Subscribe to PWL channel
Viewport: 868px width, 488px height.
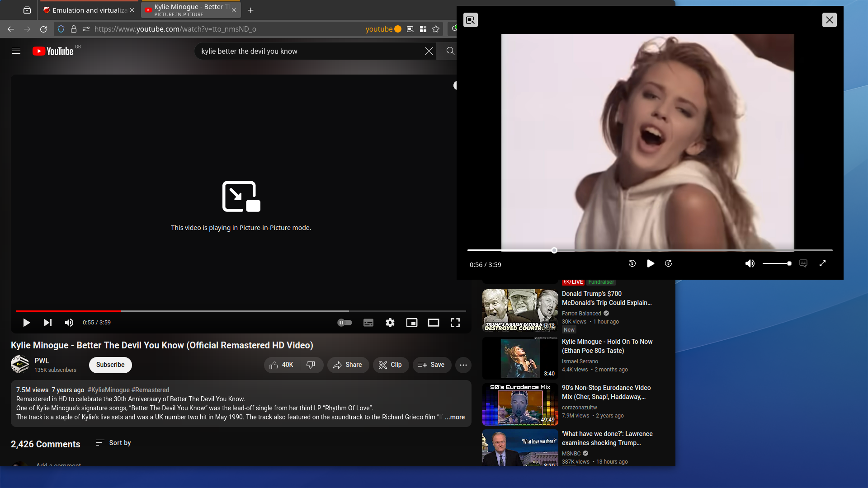[x=110, y=365]
